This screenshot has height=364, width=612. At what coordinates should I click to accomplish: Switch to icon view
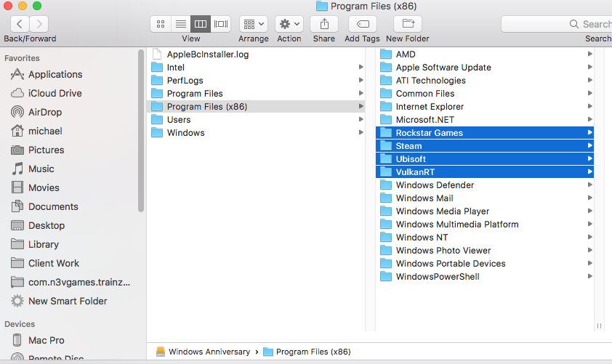(161, 24)
